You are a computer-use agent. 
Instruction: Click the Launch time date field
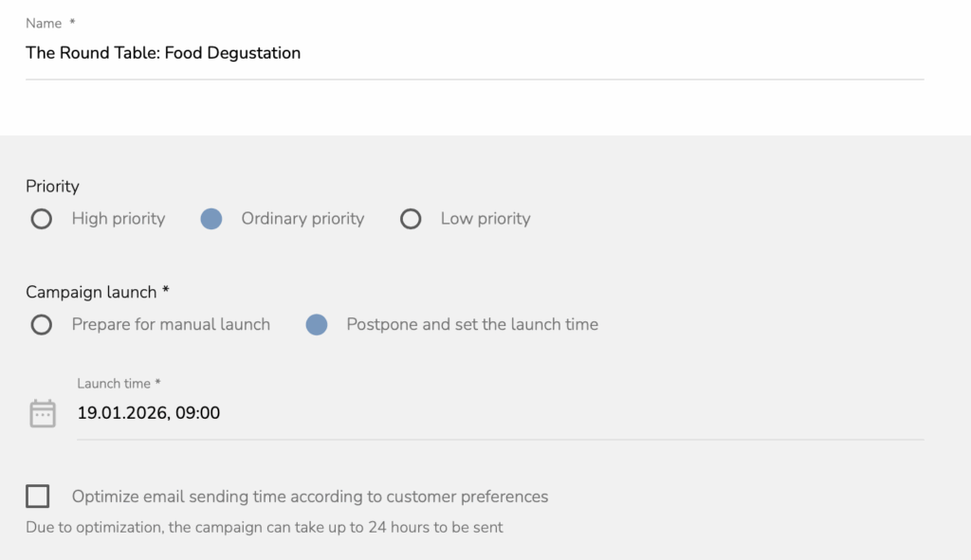click(x=500, y=413)
